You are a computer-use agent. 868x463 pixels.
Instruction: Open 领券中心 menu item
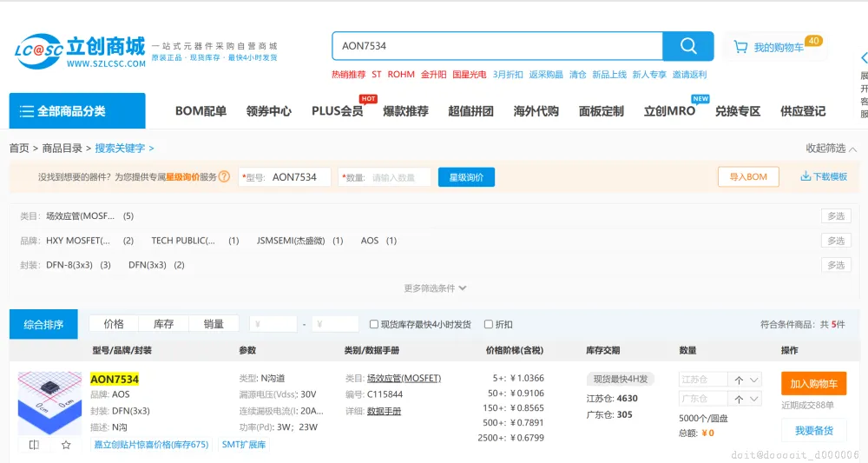point(268,111)
